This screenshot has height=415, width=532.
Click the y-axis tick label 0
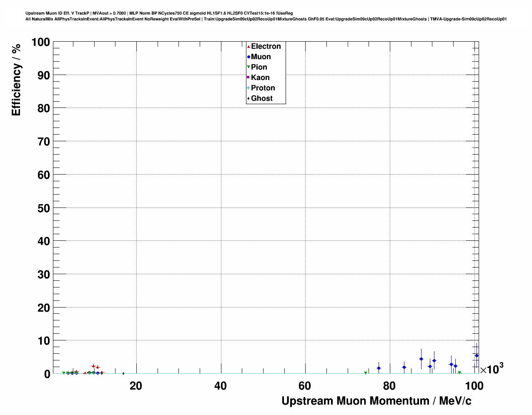point(47,374)
